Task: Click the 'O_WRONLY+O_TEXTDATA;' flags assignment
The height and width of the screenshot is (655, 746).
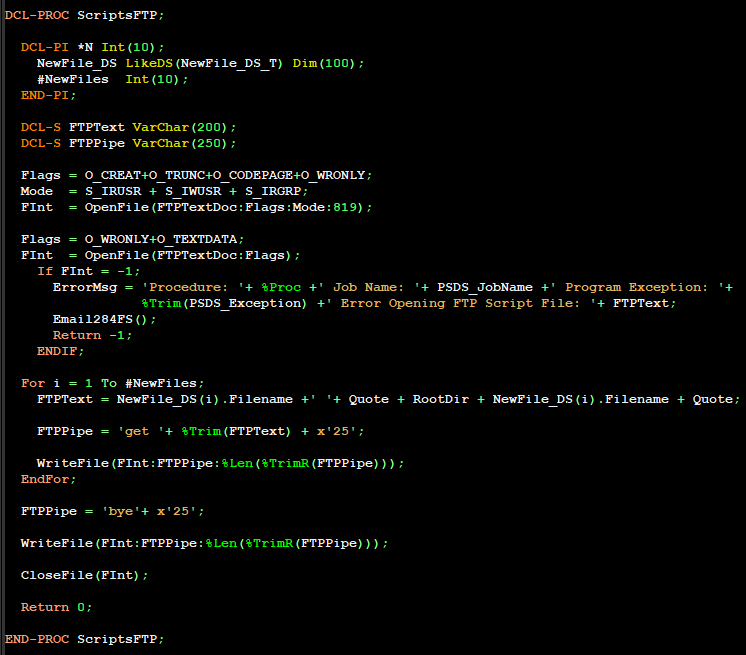Action: pos(164,239)
